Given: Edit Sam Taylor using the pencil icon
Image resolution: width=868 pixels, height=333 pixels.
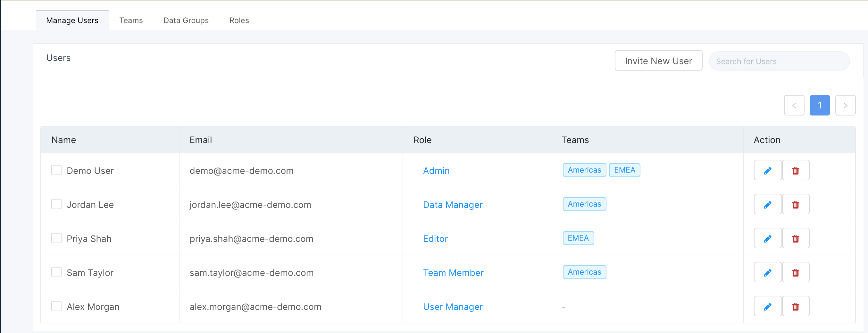Looking at the screenshot, I should pos(768,272).
